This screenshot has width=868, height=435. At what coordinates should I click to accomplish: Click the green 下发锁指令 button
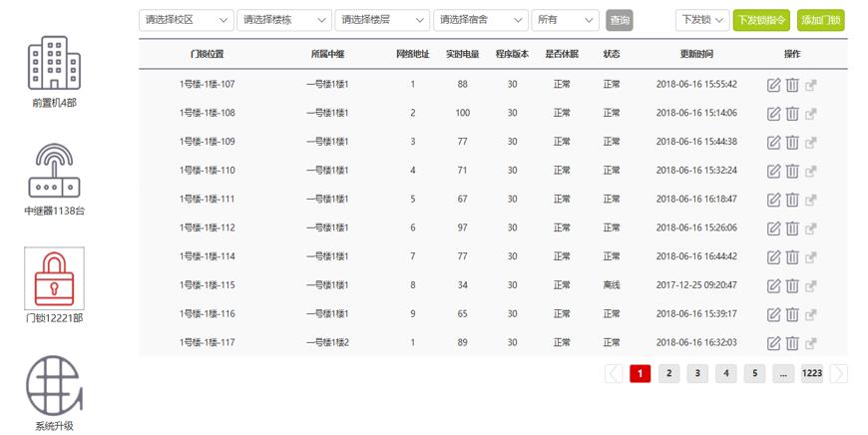(x=761, y=20)
